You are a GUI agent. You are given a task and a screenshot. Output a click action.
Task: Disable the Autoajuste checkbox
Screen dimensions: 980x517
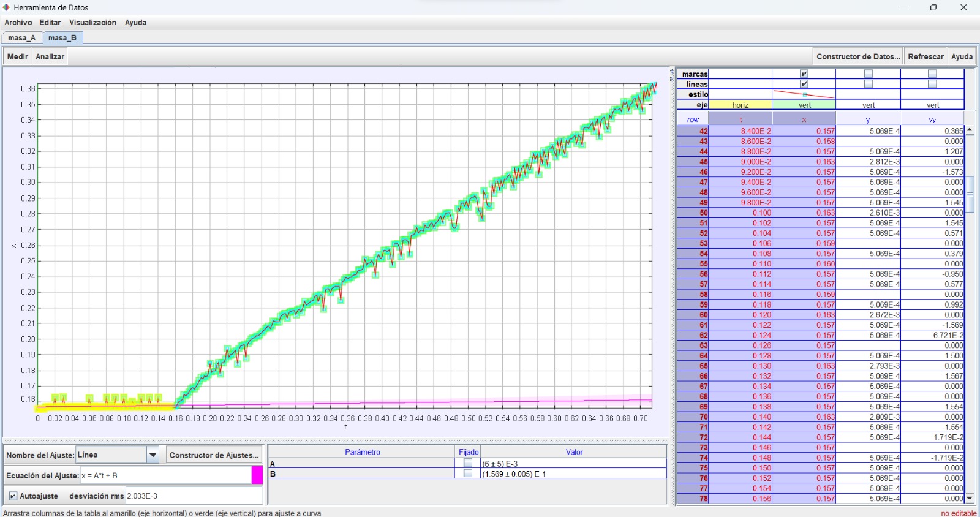click(13, 496)
